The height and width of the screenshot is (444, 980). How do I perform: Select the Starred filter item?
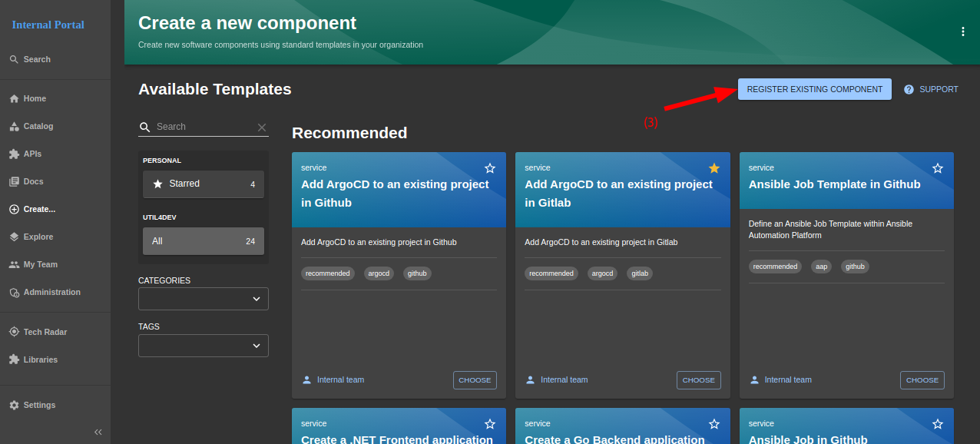(x=204, y=184)
